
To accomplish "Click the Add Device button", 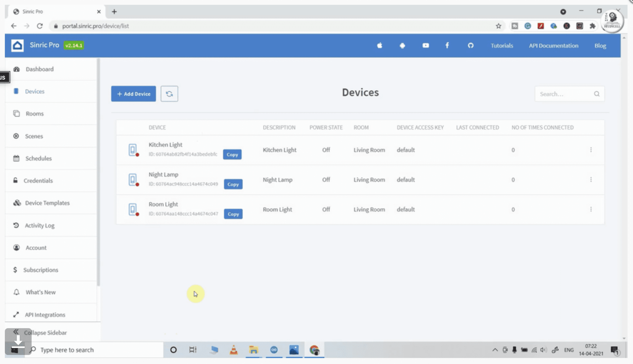I will [x=133, y=94].
